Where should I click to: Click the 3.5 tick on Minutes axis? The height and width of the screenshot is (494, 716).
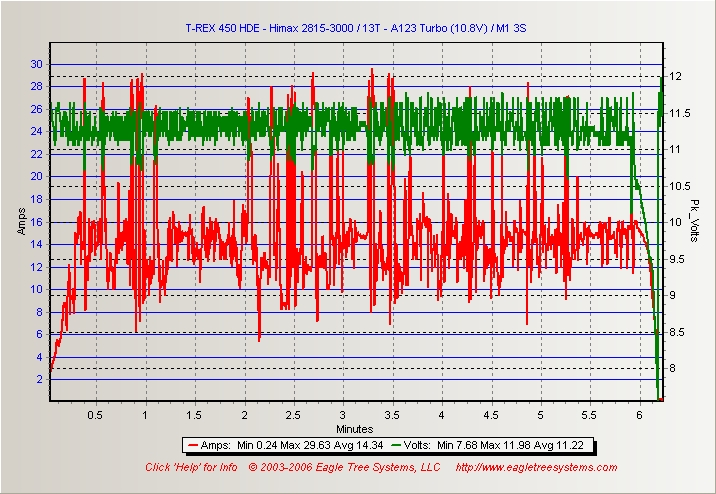(x=392, y=415)
